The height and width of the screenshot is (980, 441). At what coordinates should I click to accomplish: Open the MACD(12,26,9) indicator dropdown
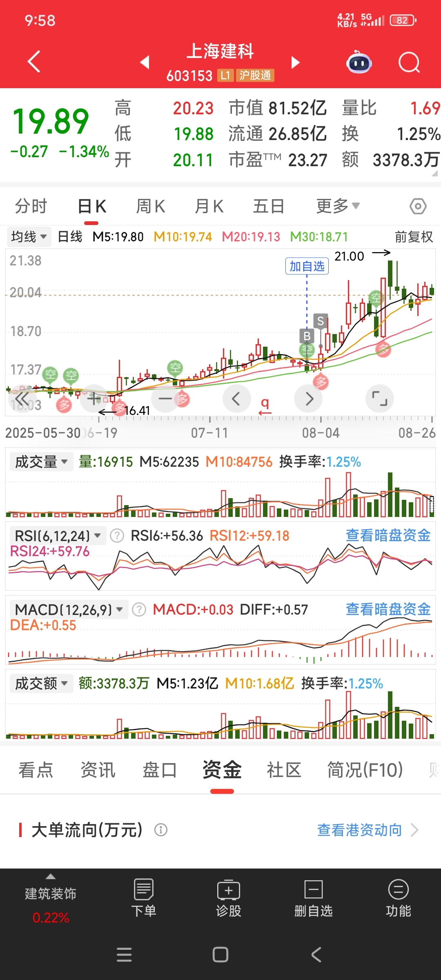tap(69, 610)
